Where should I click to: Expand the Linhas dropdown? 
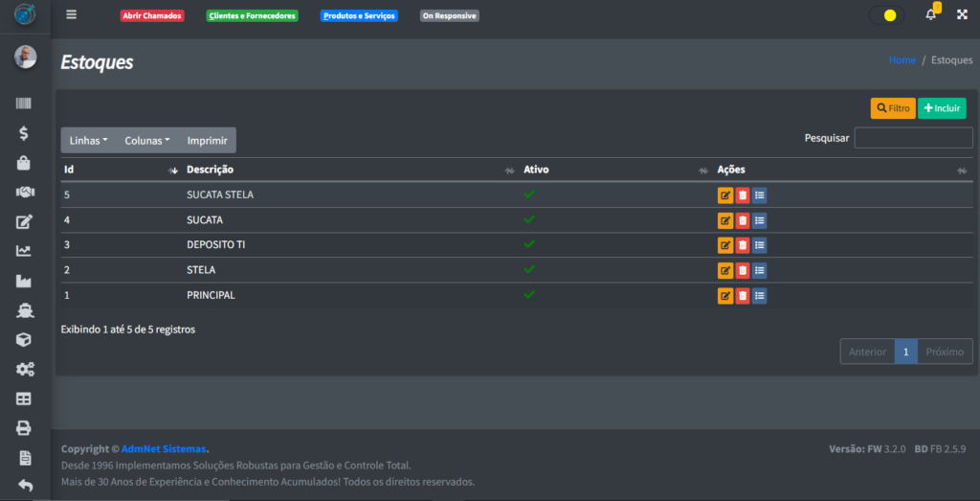pyautogui.click(x=88, y=141)
